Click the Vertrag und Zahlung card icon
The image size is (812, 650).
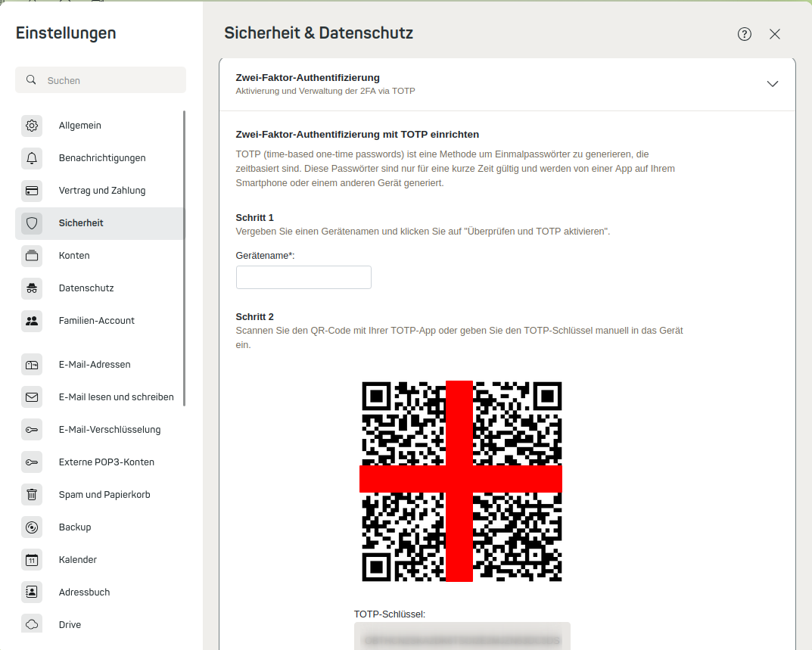click(x=32, y=191)
